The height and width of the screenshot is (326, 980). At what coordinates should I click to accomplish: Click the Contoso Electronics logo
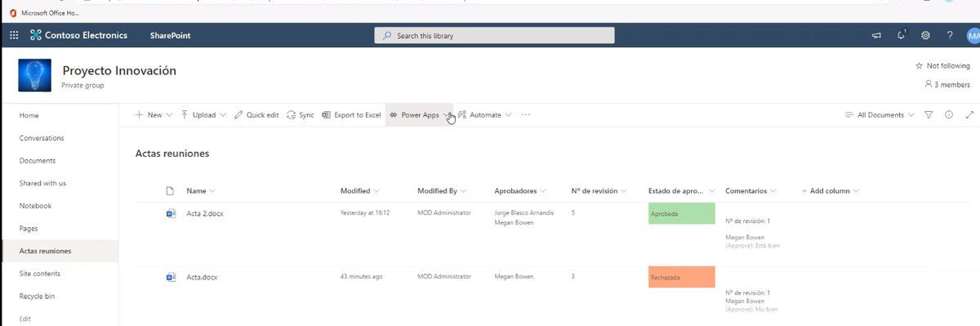pos(78,35)
